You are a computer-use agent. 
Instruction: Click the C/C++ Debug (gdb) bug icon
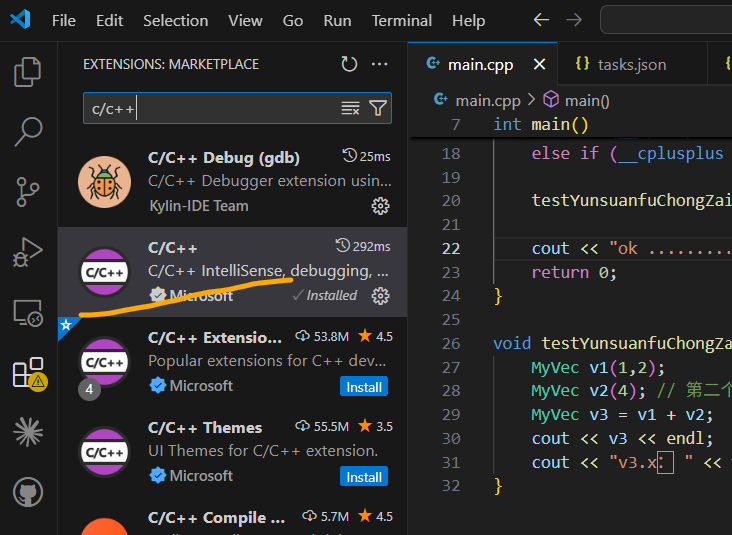(x=105, y=182)
